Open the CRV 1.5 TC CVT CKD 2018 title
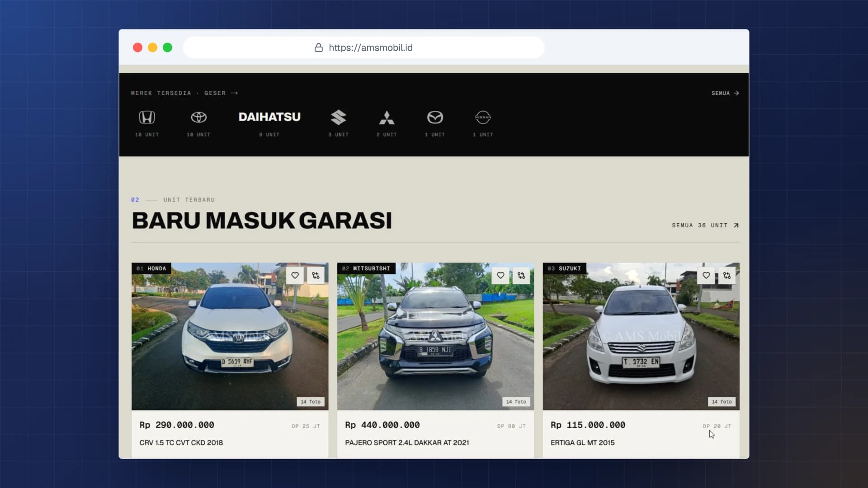The height and width of the screenshot is (488, 868). coord(181,443)
